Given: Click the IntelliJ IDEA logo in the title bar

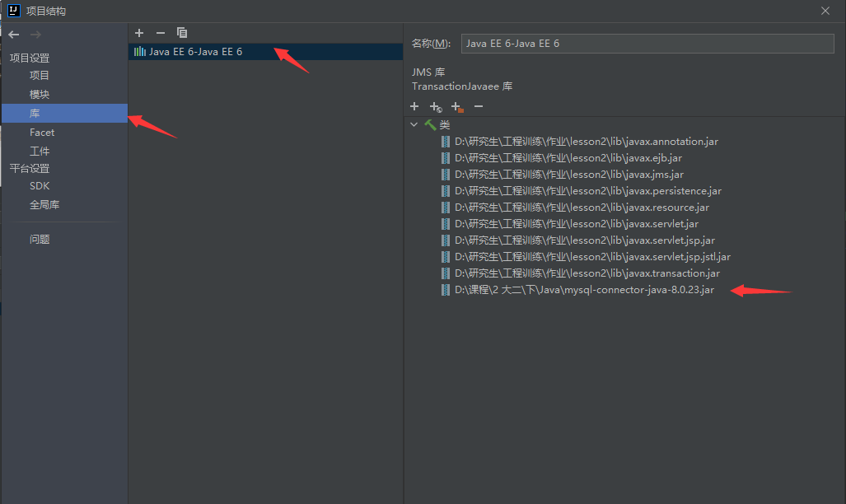Looking at the screenshot, I should pos(14,10).
